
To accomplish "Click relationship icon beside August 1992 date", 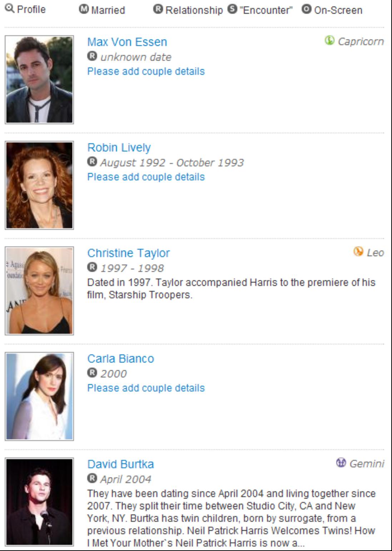I will pyautogui.click(x=92, y=162).
